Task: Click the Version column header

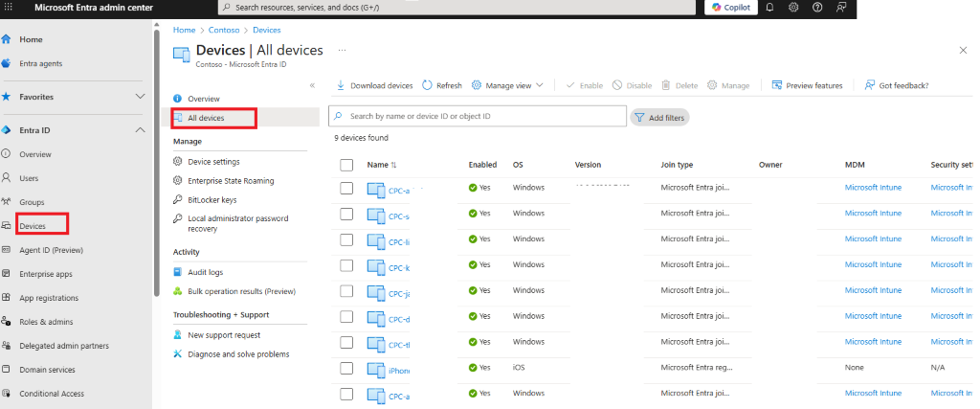Action: pos(589,165)
